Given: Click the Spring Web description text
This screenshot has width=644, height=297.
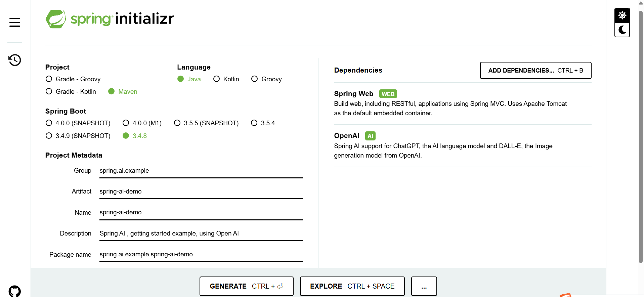Looking at the screenshot, I should click(450, 109).
